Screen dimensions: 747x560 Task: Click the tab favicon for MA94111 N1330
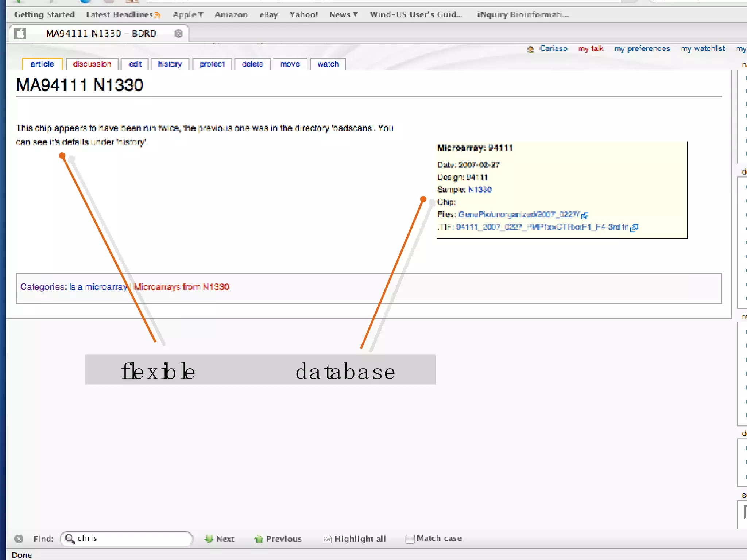(20, 34)
